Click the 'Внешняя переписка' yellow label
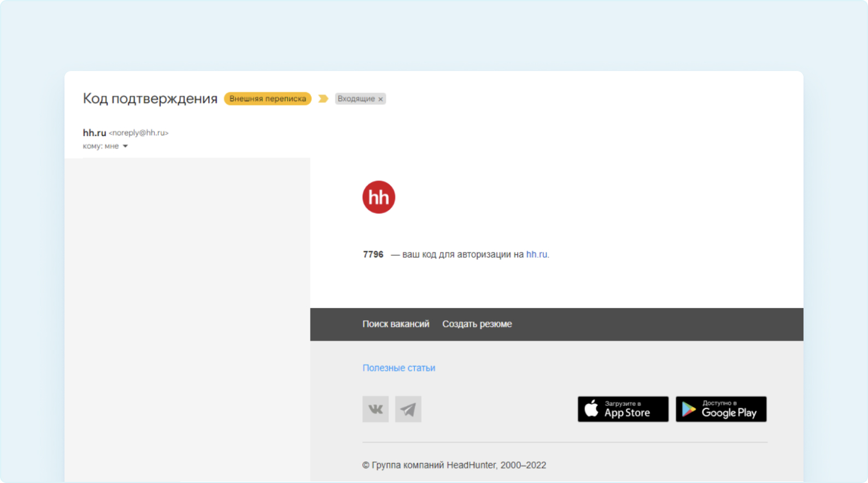This screenshot has height=483, width=868. [267, 99]
